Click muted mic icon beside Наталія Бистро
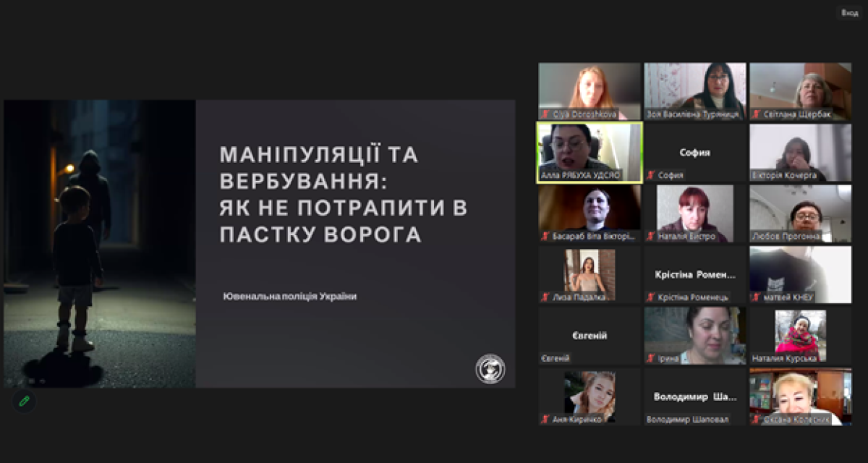The image size is (868, 463). (651, 237)
